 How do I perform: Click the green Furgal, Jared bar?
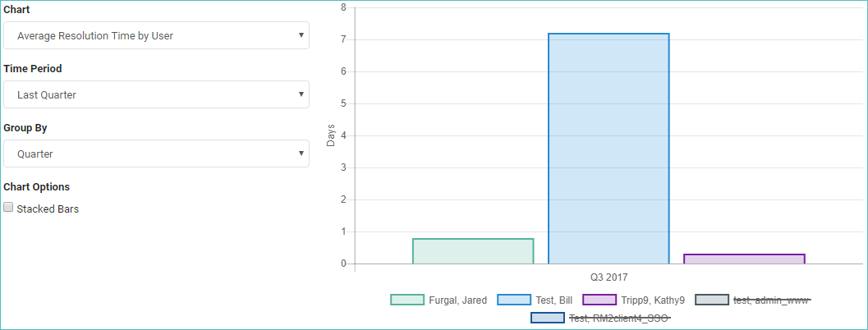click(473, 251)
